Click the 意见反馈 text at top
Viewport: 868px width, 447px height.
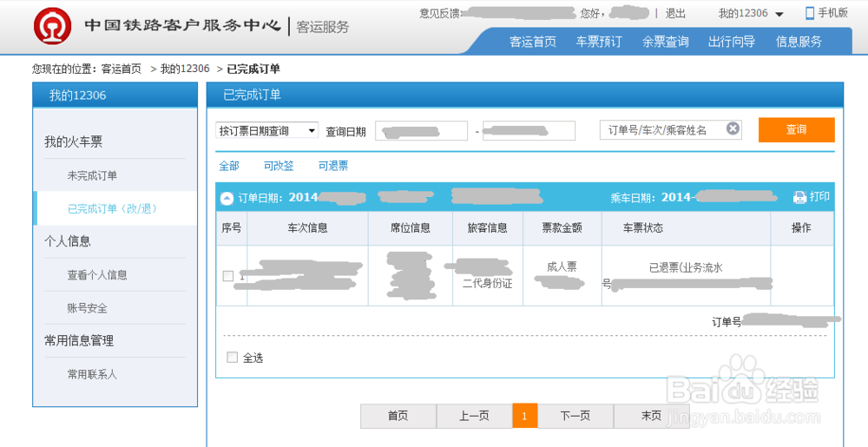[x=439, y=14]
